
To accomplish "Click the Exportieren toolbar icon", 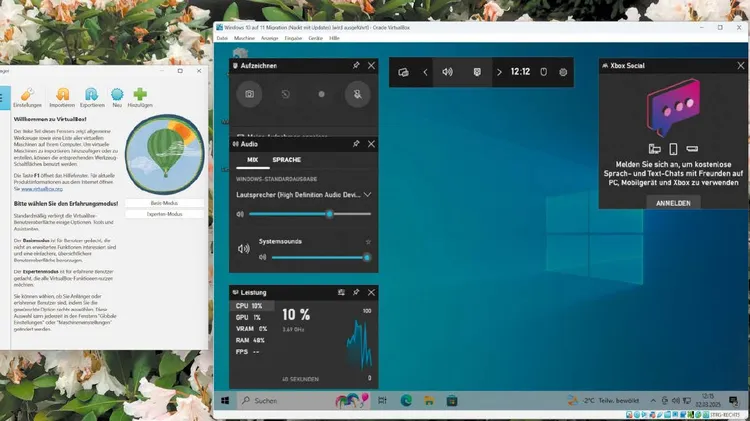I will 92,96.
